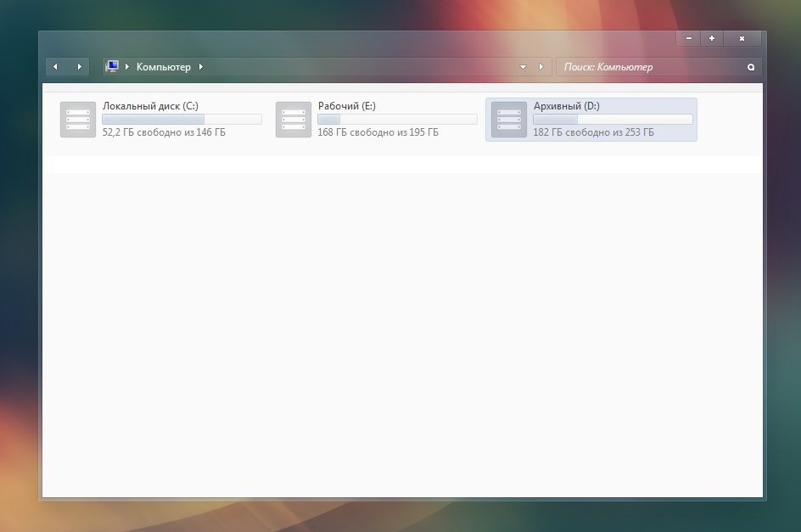The image size is (801, 532).
Task: Select the Локальный диск (C:) drive icon
Action: [x=78, y=120]
